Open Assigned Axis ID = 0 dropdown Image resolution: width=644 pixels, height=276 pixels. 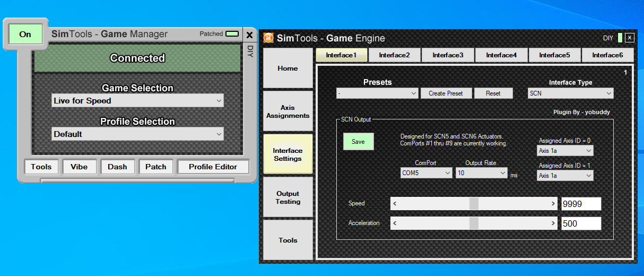tap(565, 151)
